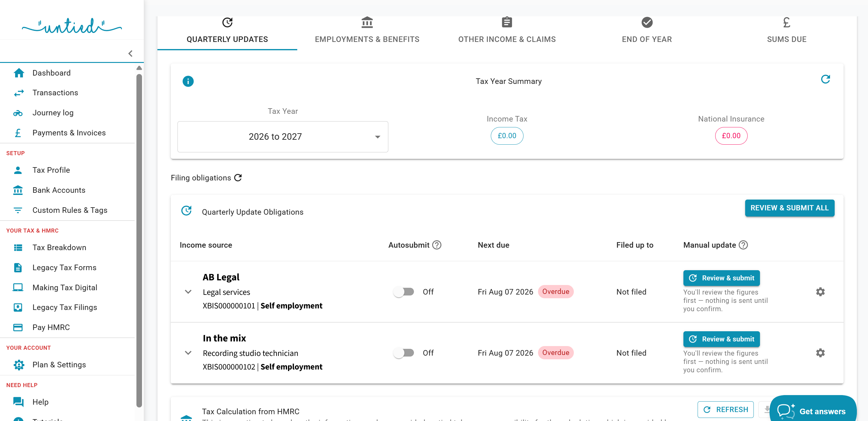Click the Autosubmit help question mark

click(437, 245)
